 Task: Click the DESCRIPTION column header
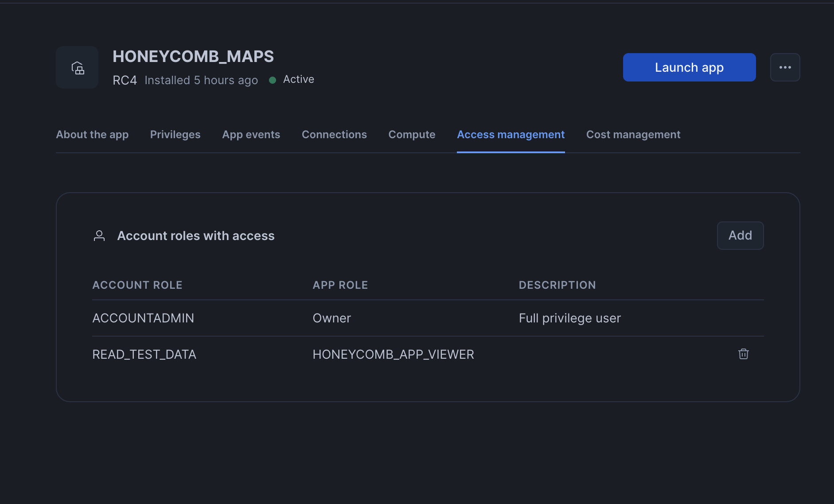[557, 285]
